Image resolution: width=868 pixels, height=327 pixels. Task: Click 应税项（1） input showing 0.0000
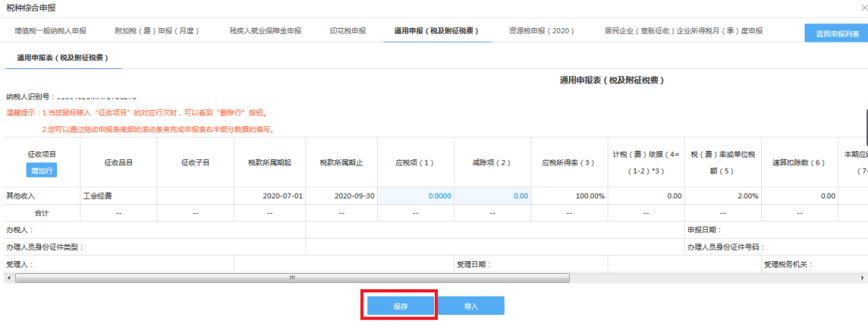[x=416, y=196]
